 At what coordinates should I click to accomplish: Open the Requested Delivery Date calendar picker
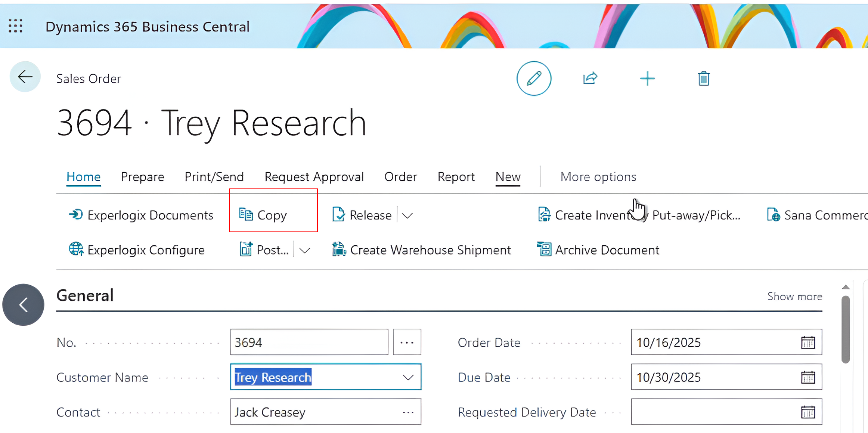(x=808, y=412)
